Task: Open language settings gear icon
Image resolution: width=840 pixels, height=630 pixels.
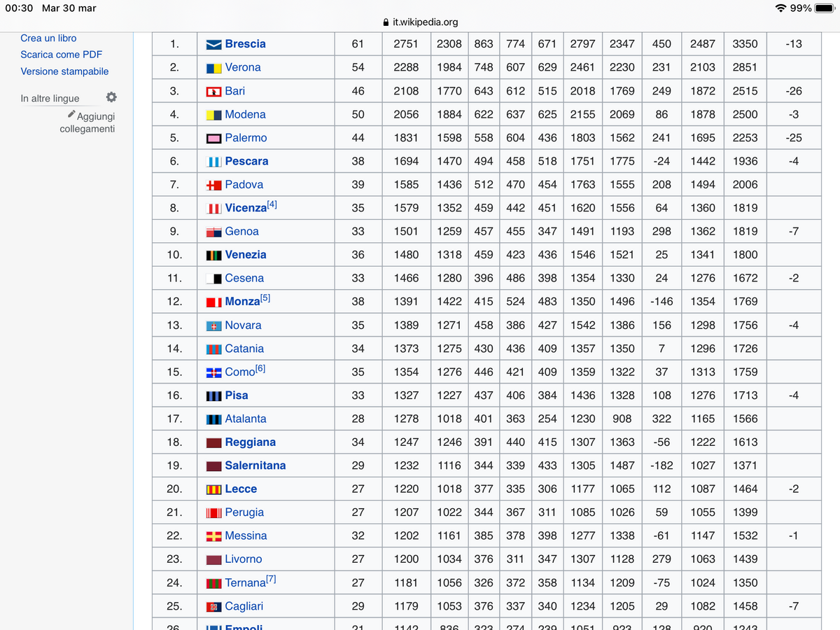Action: click(x=111, y=97)
